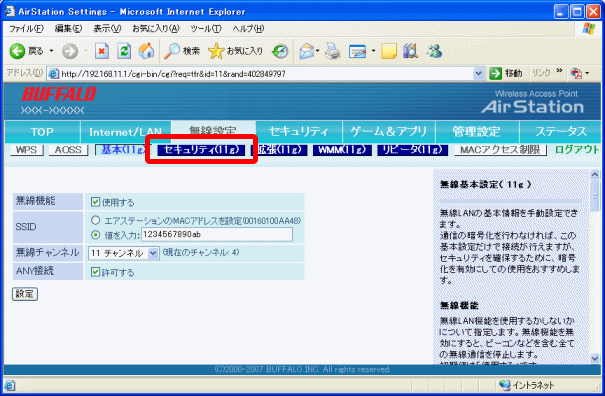Print the page with printer icon

(x=333, y=51)
